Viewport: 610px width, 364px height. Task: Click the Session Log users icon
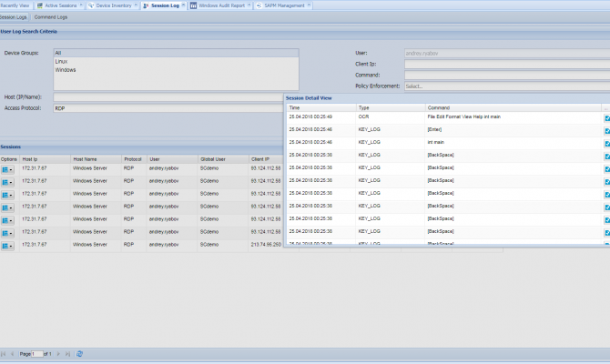(x=146, y=5)
